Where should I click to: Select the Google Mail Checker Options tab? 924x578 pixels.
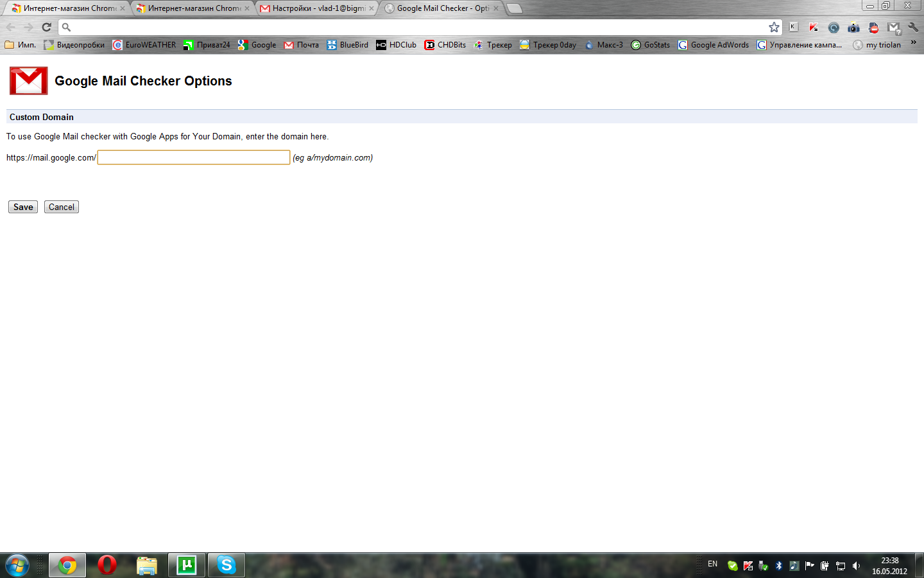441,8
